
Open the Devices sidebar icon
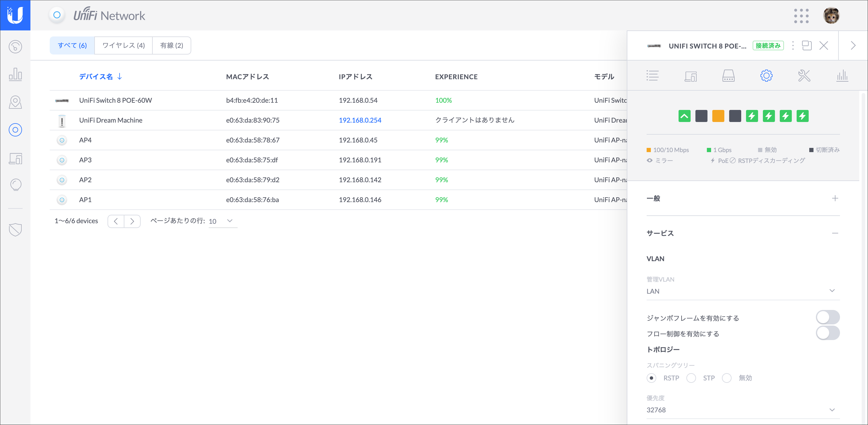click(x=15, y=130)
